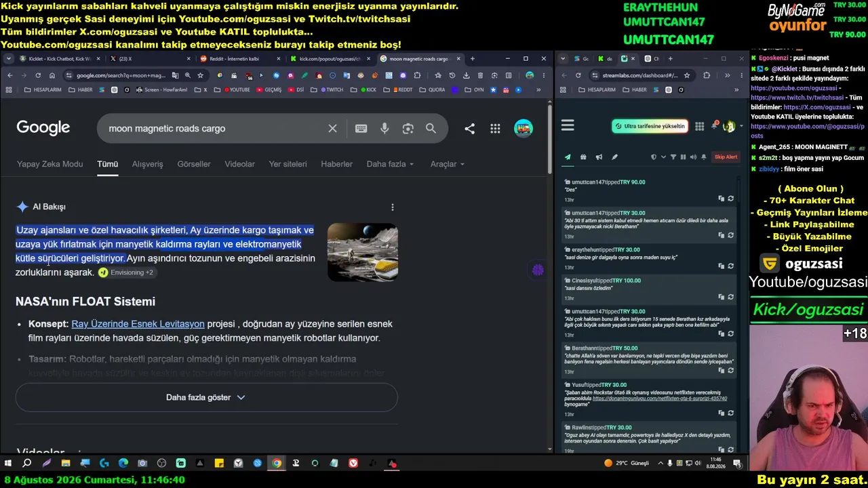Select the Yer siteleri search tab
The width and height of the screenshot is (868, 488).
(x=288, y=164)
